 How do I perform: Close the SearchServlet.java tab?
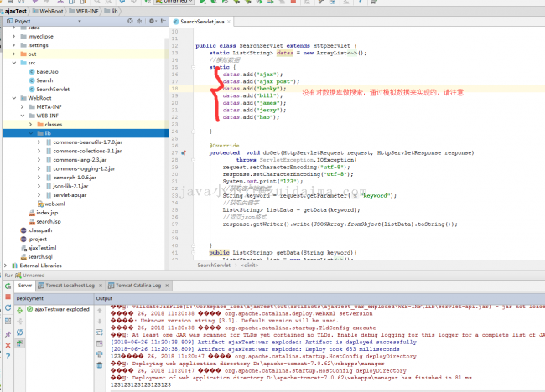point(229,22)
